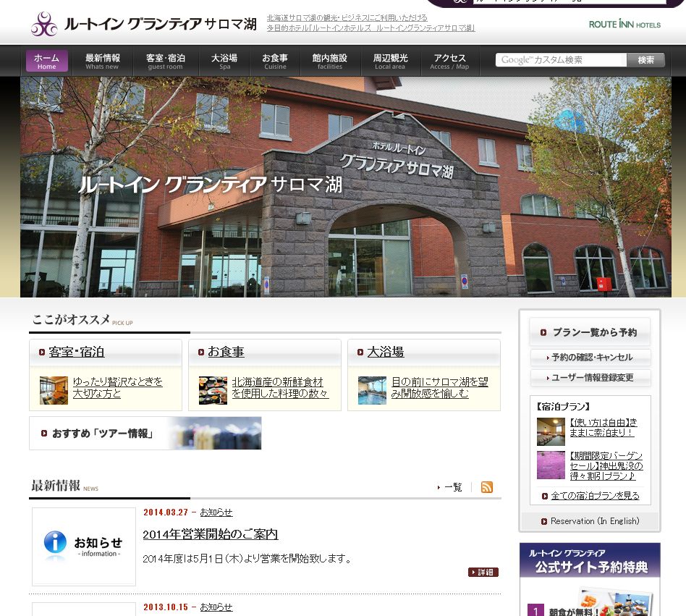Screen dimensions: 686x616
Task: Click the 詳細 details button
Action: [483, 573]
